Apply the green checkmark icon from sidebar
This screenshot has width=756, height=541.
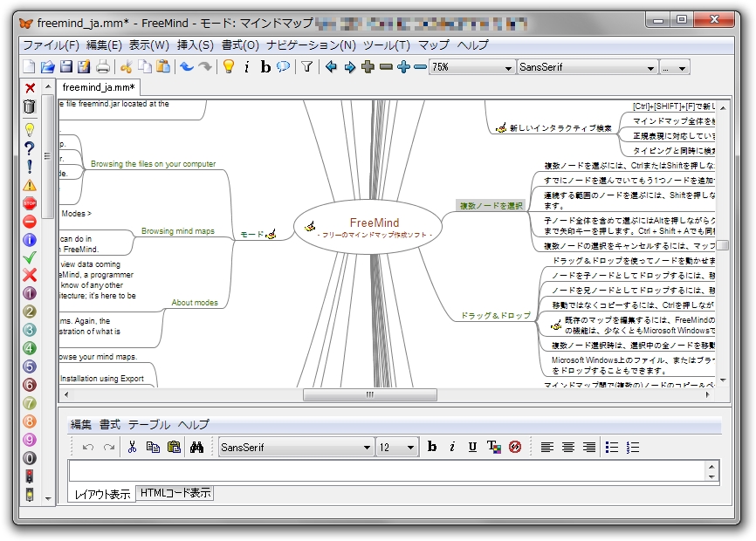(x=30, y=258)
